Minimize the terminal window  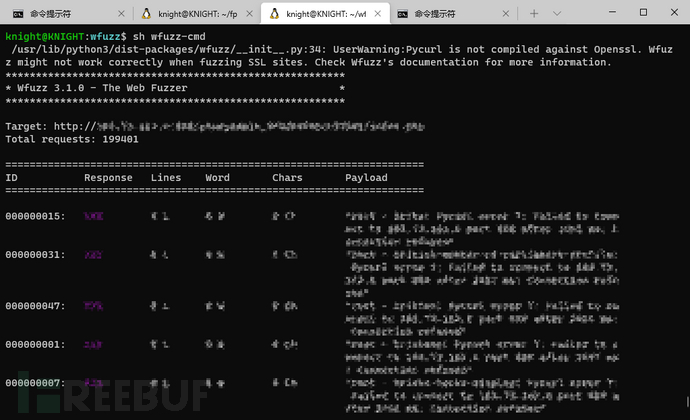[612, 12]
